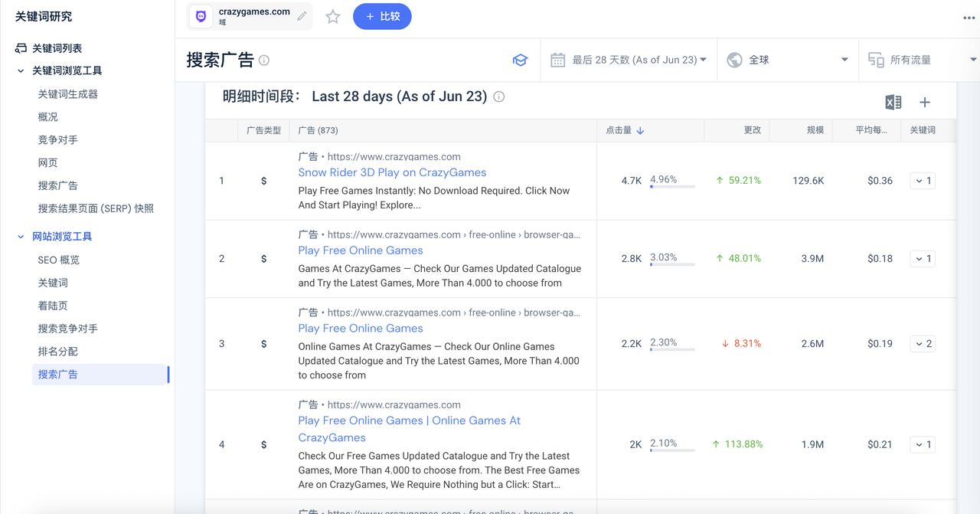The height and width of the screenshot is (514, 980).
Task: Open Snow Rider 3D Play on CrazyGames link
Action: click(x=392, y=172)
